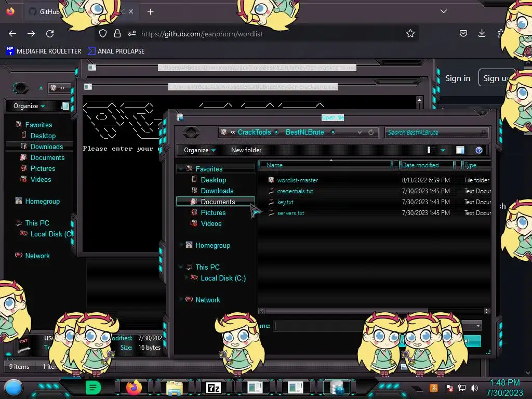
Task: Sort by Type column header
Action: click(x=476, y=165)
